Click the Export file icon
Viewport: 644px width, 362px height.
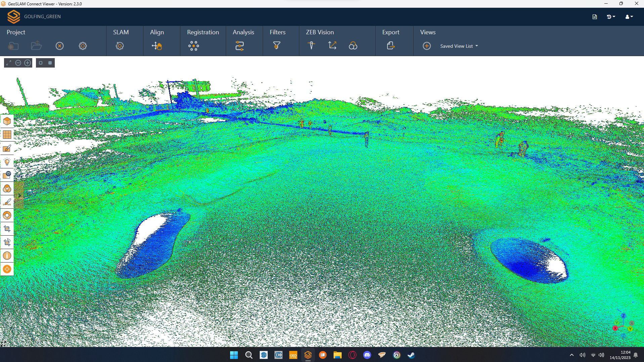coord(390,46)
